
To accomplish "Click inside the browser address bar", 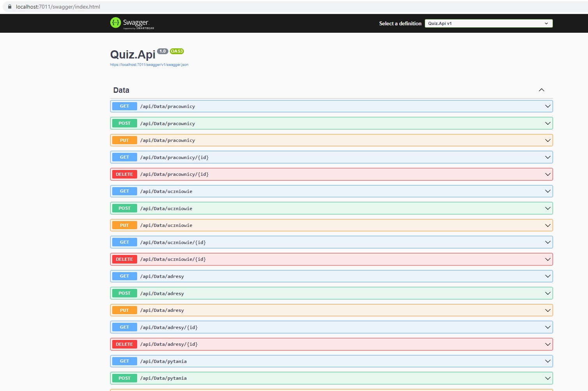I will [156, 7].
